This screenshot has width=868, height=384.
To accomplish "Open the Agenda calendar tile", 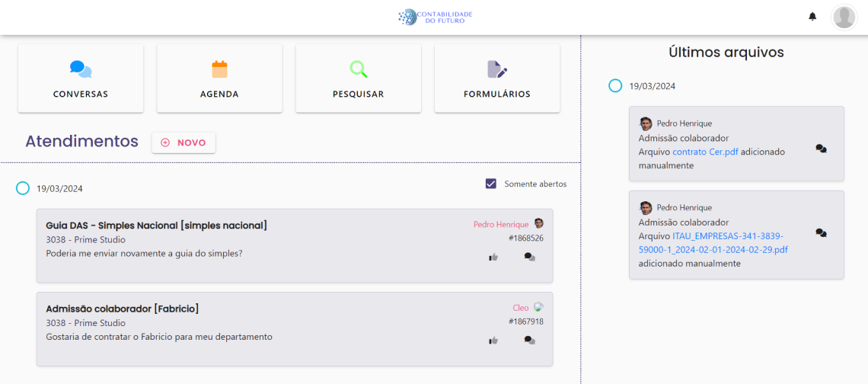I will click(219, 78).
